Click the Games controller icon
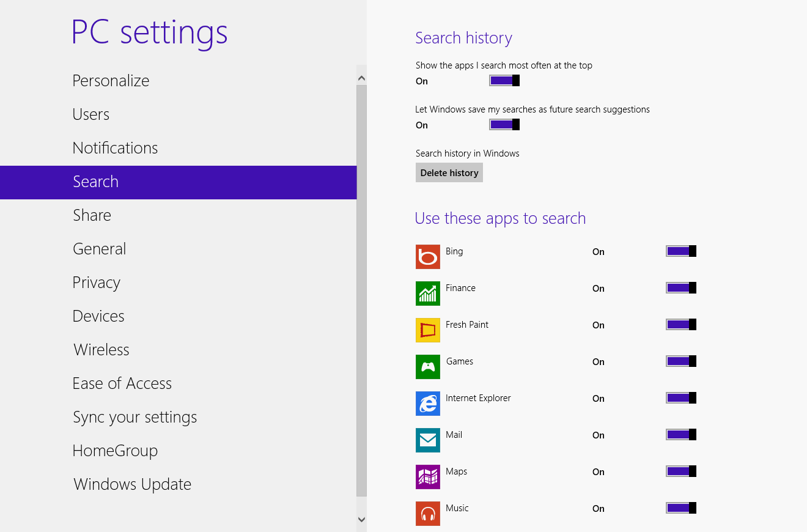This screenshot has width=807, height=532. [428, 367]
